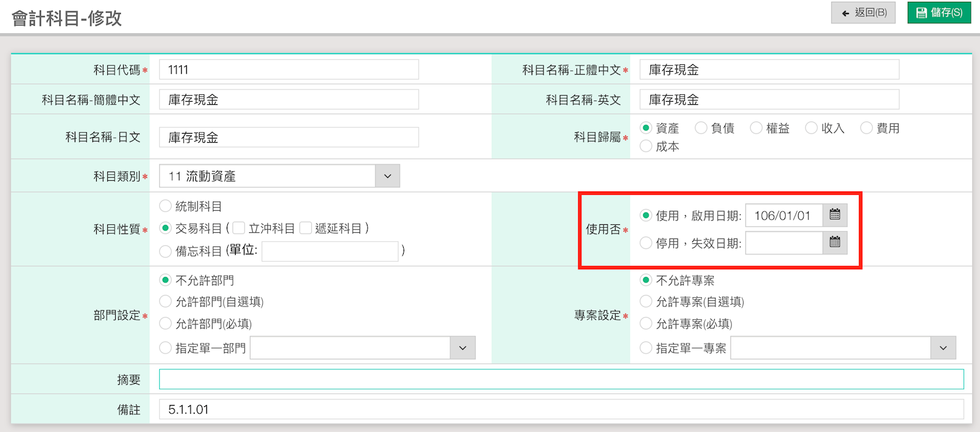Click the 科目名稱-簡體中文 input field
980x432 pixels.
click(289, 99)
